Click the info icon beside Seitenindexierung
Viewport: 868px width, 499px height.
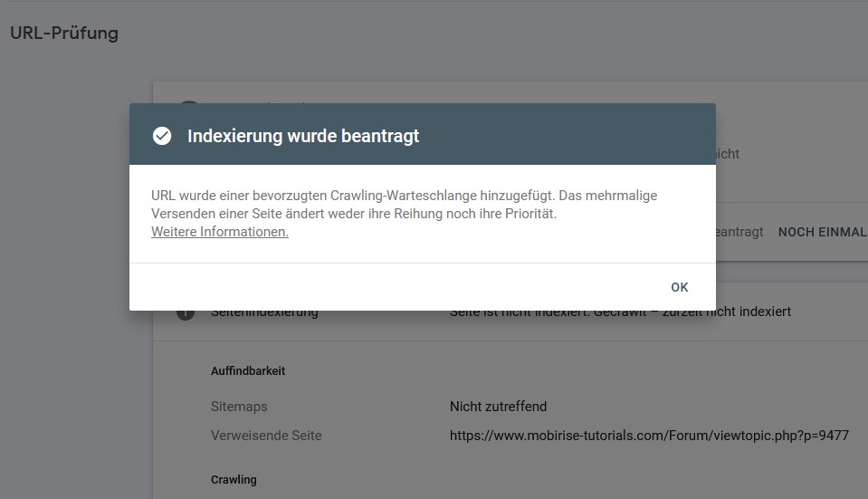186,313
